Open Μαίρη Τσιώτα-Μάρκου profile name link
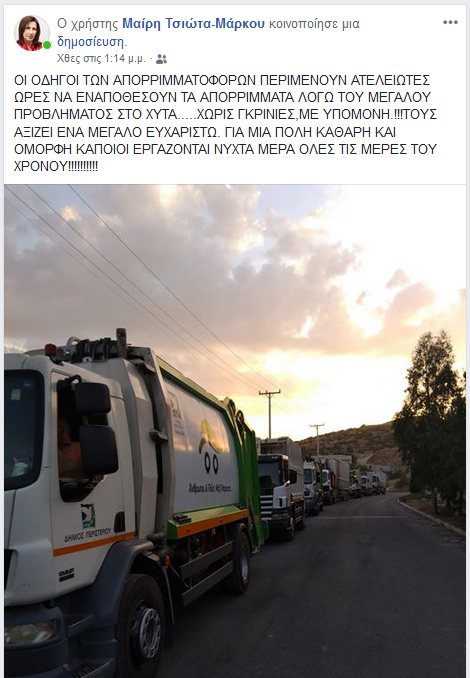This screenshot has height=678, width=470. [x=193, y=23]
